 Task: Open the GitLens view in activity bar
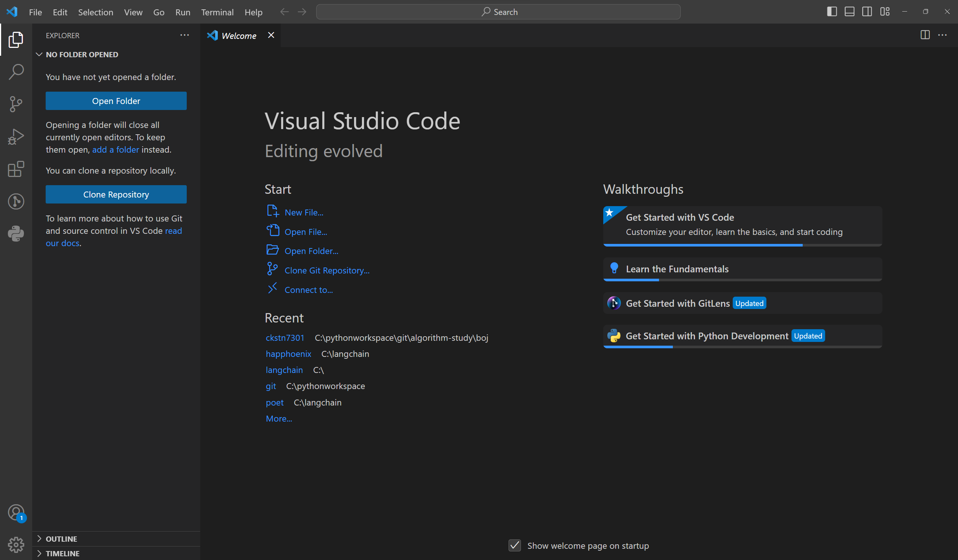click(16, 201)
